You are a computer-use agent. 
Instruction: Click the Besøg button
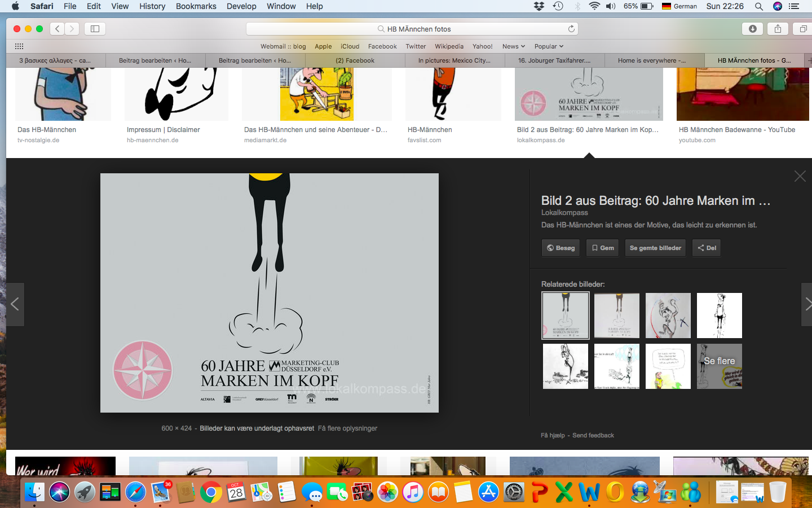click(561, 248)
